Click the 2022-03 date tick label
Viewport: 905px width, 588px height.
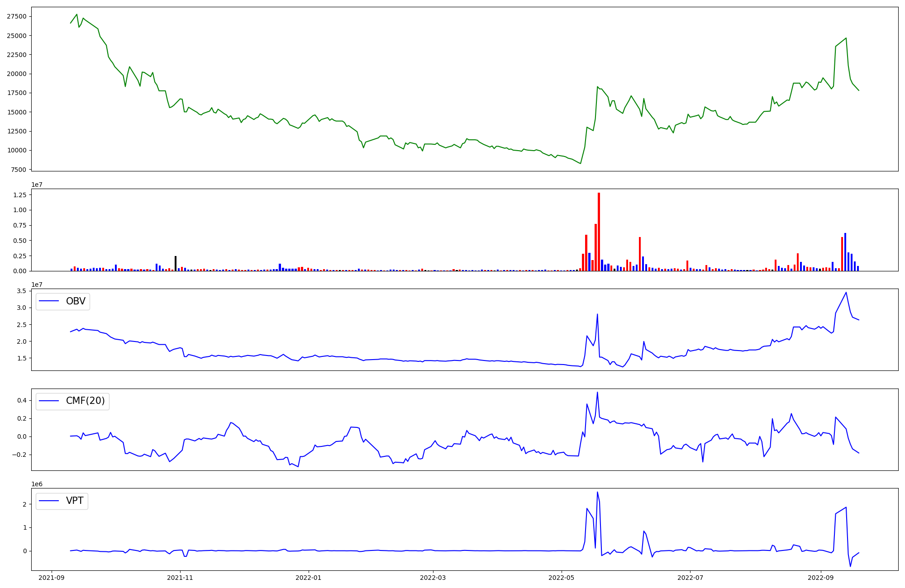click(433, 578)
